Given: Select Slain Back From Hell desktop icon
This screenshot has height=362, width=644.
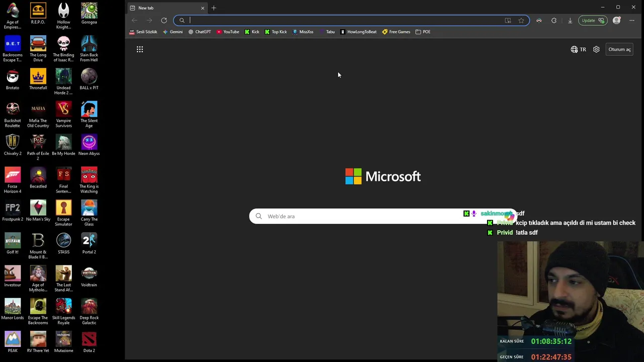Looking at the screenshot, I should coord(89,49).
